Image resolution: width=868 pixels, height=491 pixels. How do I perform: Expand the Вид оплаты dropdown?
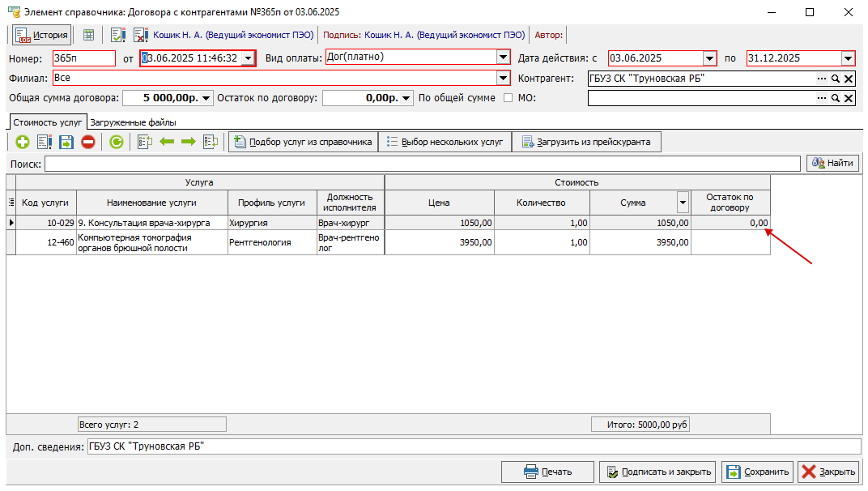coord(503,57)
